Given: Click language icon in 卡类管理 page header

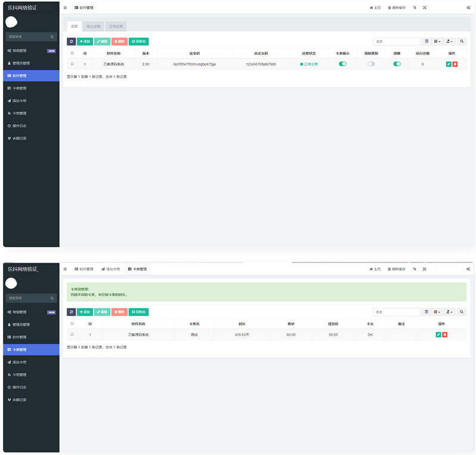Looking at the screenshot, I should pyautogui.click(x=414, y=269).
